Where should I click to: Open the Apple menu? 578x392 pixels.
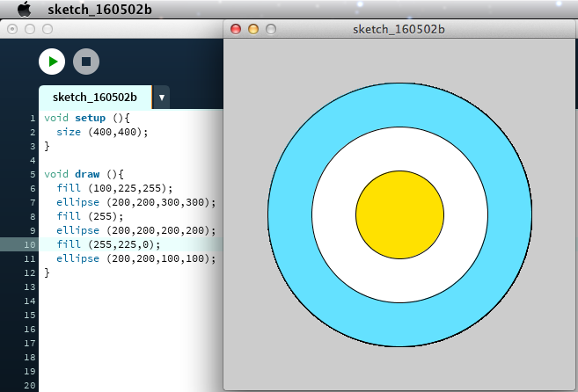point(24,9)
